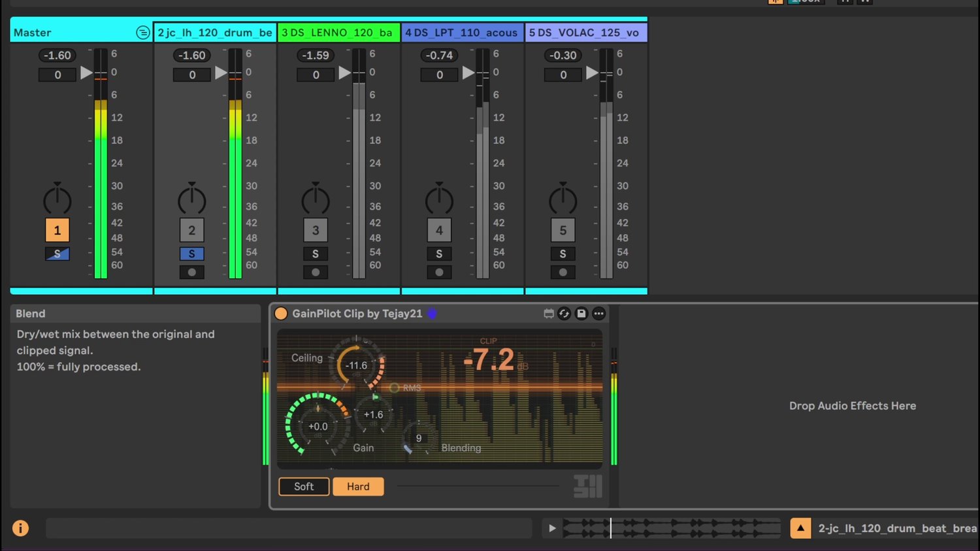This screenshot has height=551, width=980.
Task: Select the Hard clipping mode button
Action: (x=358, y=486)
